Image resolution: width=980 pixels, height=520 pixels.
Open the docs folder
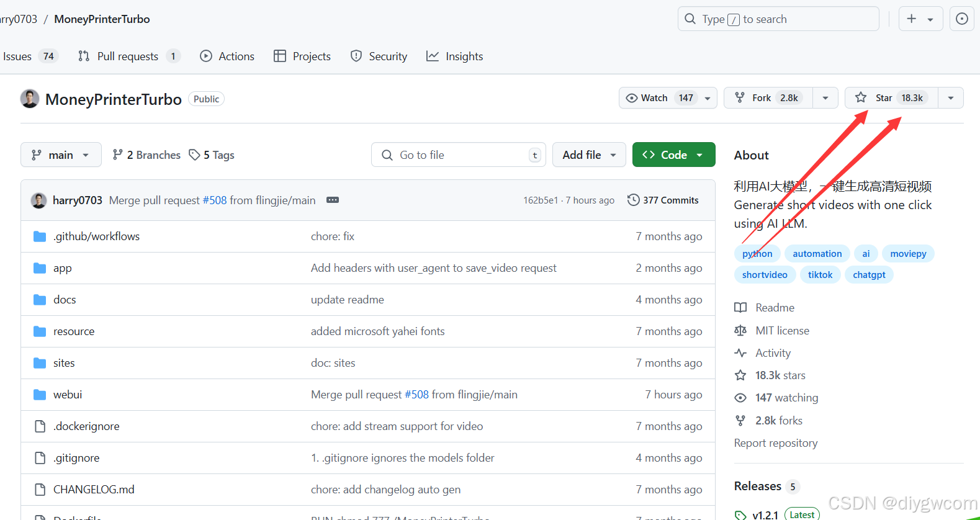[x=65, y=300]
